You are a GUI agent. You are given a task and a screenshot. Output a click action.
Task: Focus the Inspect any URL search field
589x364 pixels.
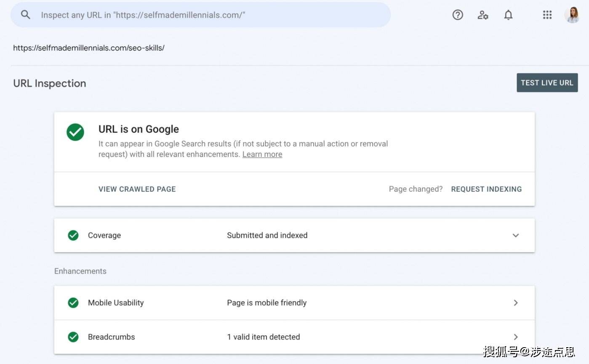pos(201,15)
